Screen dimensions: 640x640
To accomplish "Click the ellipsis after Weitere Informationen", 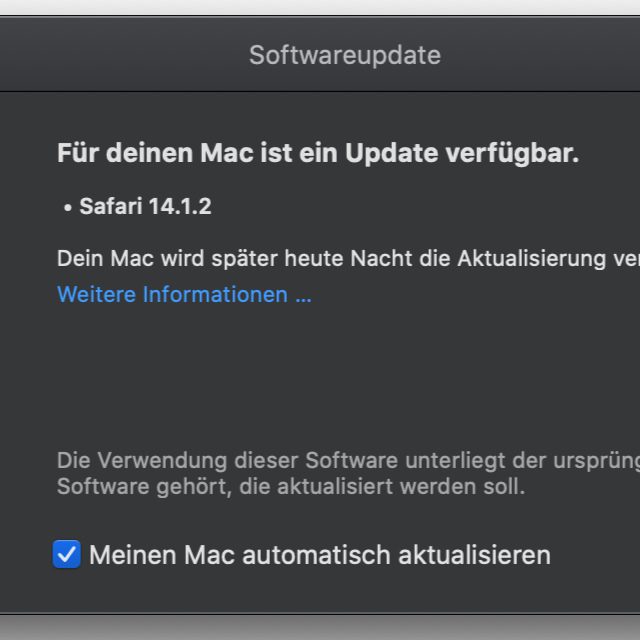I will pos(302,295).
